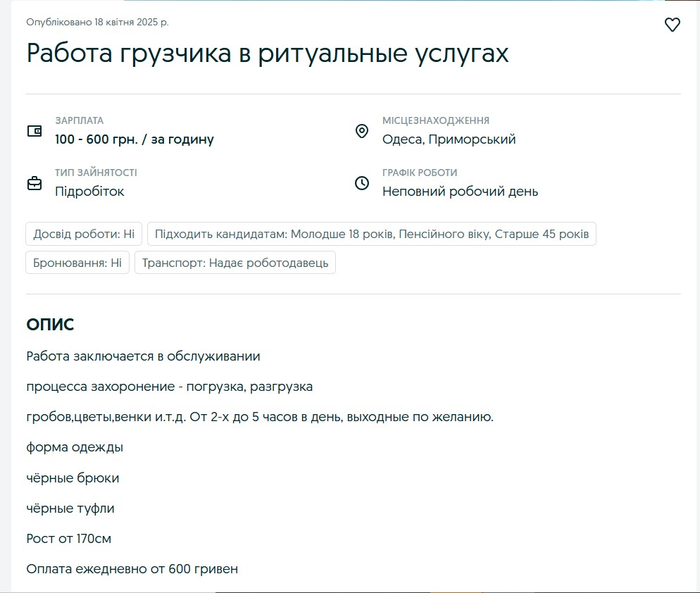
Task: Click the schedule text 'Неповний робочий день'
Action: 460,192
